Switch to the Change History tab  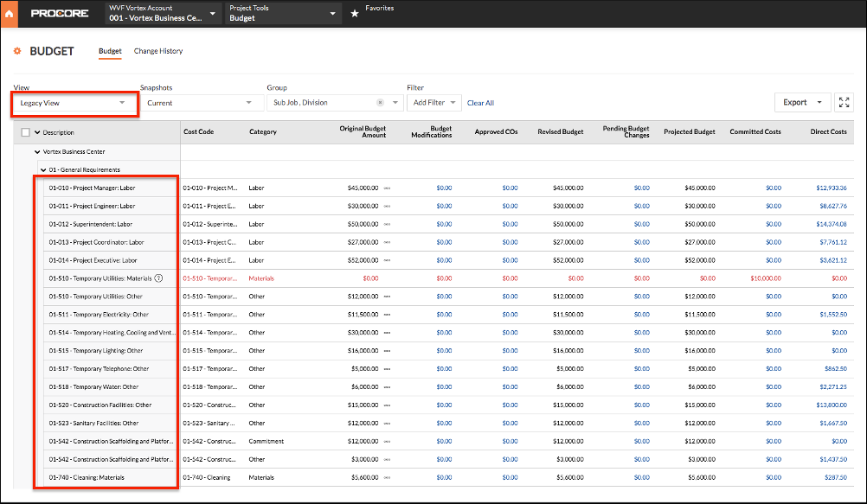pos(158,51)
